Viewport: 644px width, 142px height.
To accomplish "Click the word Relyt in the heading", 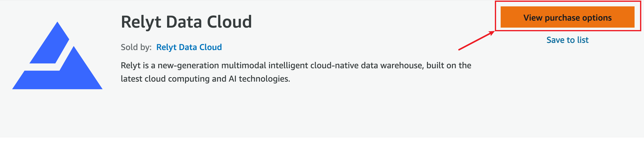I will click(141, 22).
